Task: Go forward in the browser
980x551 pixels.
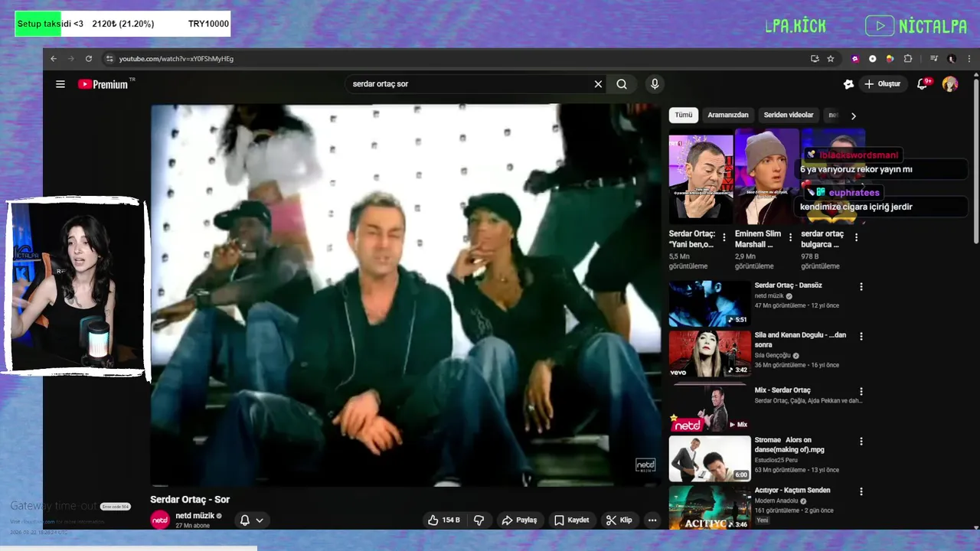Action: pyautogui.click(x=71, y=59)
